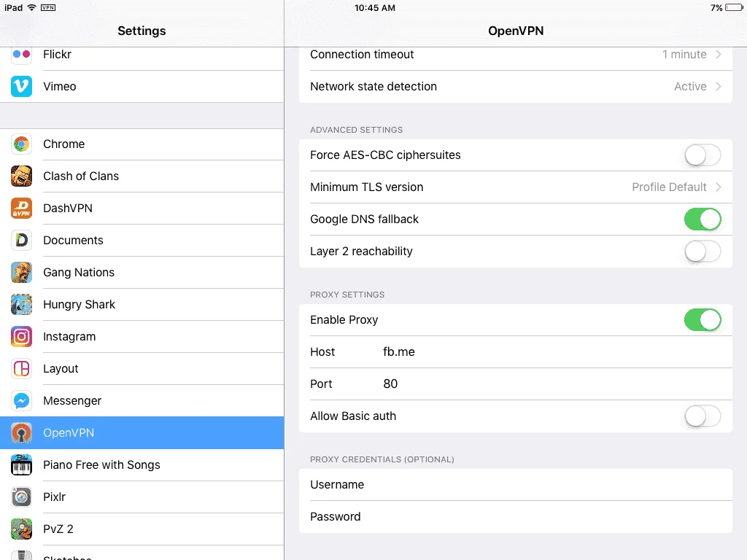
Task: Select Instagram in the list
Action: coord(142,337)
